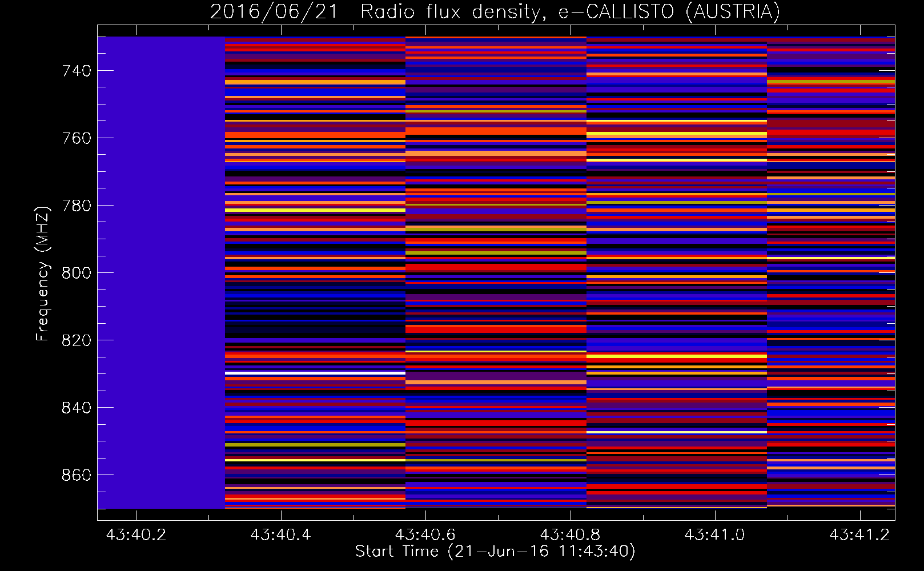The height and width of the screenshot is (571, 924).
Task: Select the 800 frequency tick label
Action: pyautogui.click(x=77, y=273)
